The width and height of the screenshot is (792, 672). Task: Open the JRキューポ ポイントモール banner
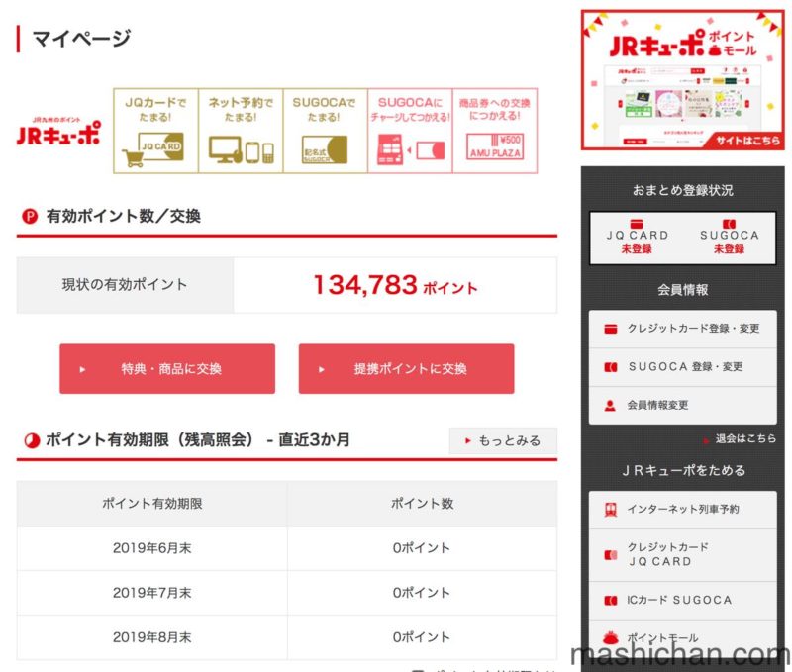click(x=683, y=80)
